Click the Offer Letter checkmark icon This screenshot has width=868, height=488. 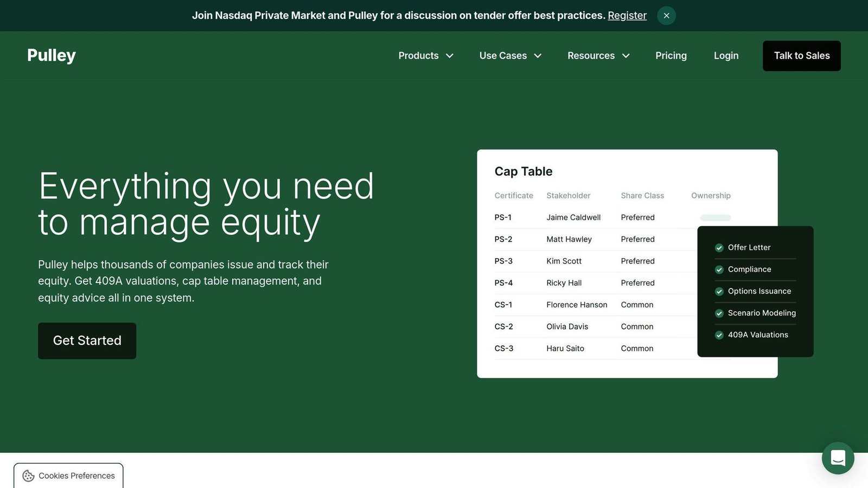tap(719, 248)
